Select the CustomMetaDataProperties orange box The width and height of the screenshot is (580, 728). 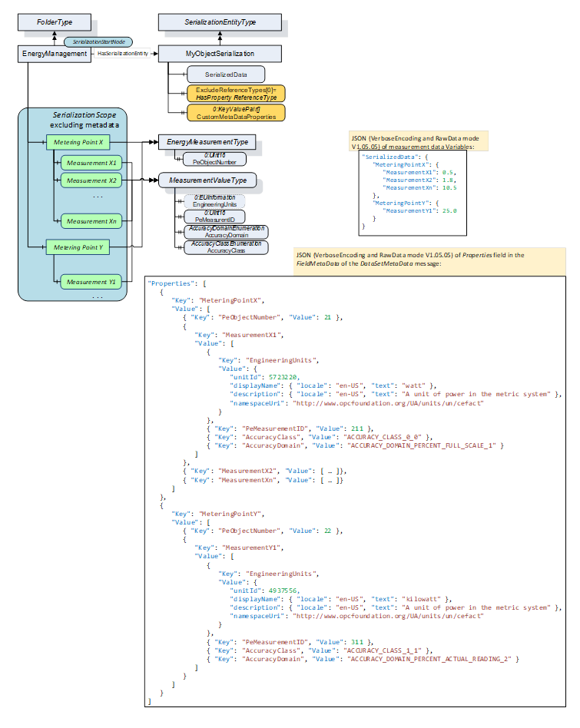(x=236, y=113)
